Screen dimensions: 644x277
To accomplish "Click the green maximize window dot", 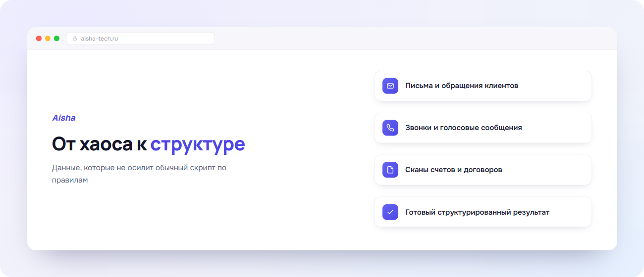I will (x=56, y=38).
